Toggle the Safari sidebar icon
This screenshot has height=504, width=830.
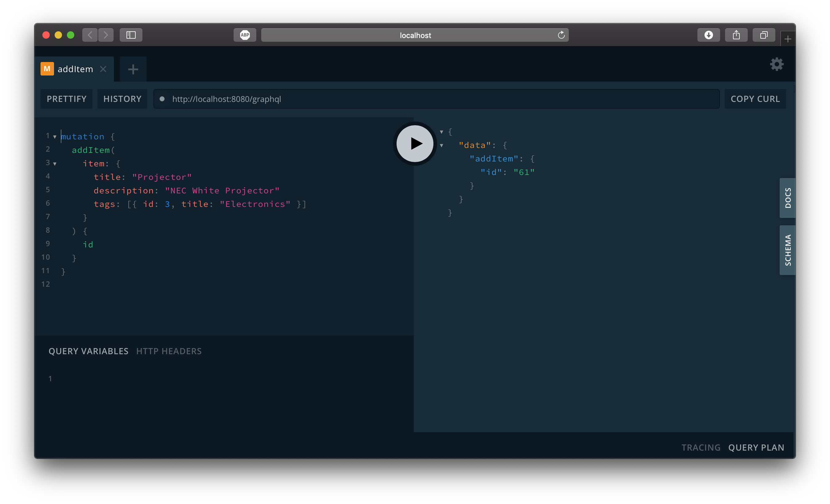(131, 35)
